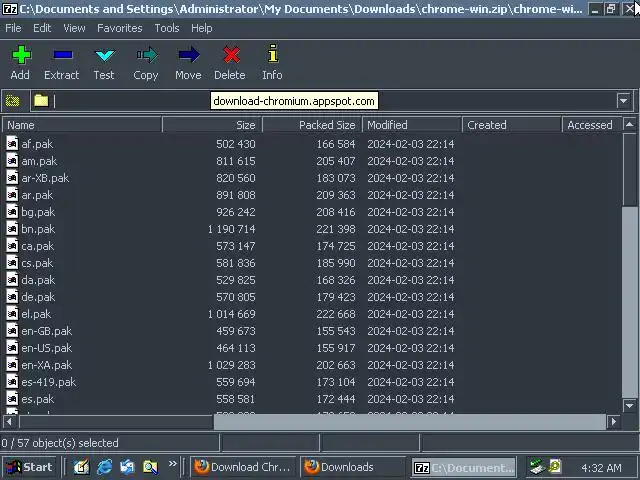Click file icon of ar-XB.pak
The image size is (640, 480).
click(12, 178)
